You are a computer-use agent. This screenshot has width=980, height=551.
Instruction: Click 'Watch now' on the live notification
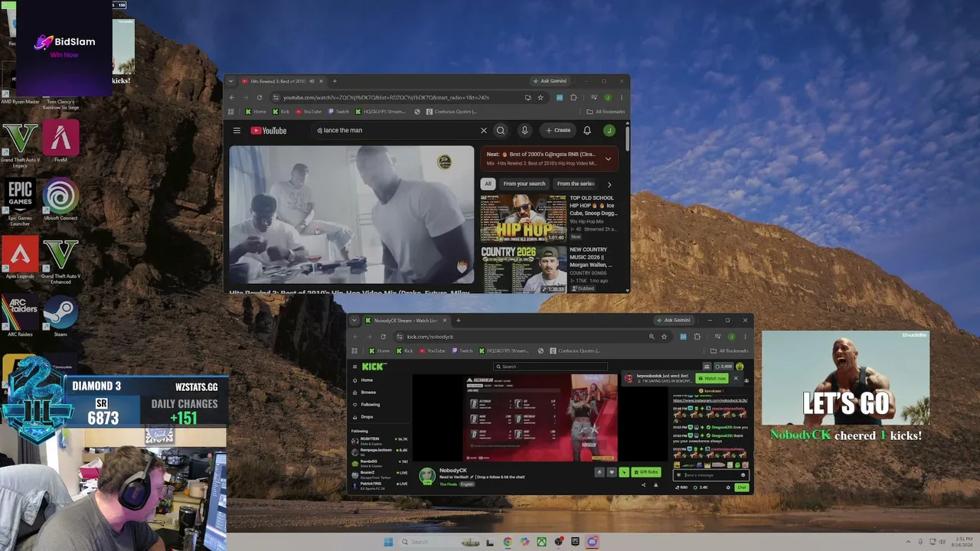[712, 378]
